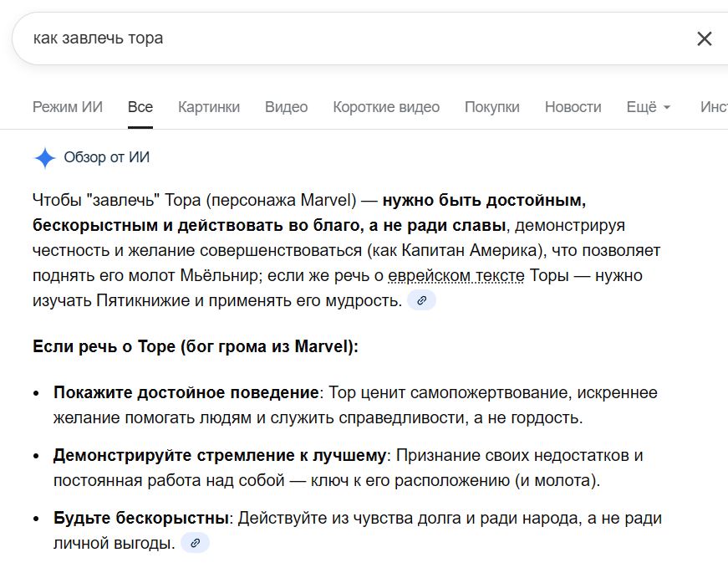
Task: Open the 'Короткие видео' tab
Action: 386,107
